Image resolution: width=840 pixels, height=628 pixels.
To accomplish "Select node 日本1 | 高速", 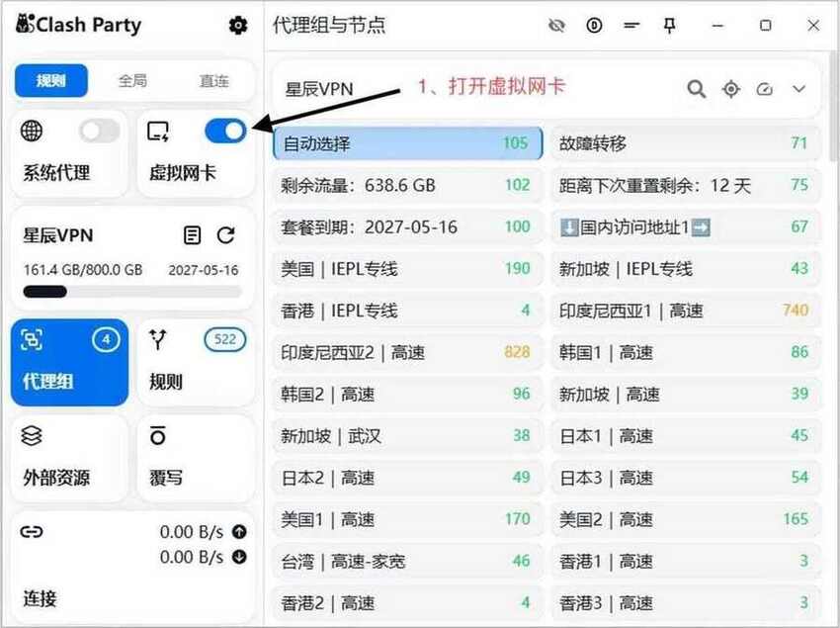I will [x=685, y=436].
